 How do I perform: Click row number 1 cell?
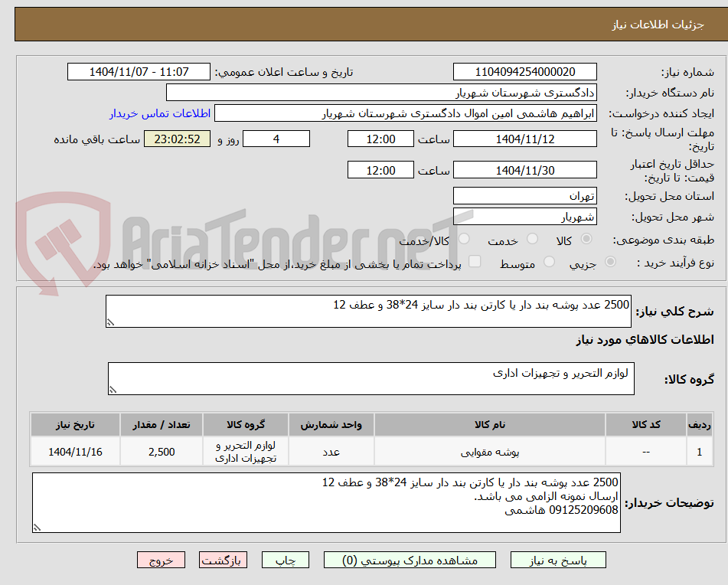(x=699, y=452)
